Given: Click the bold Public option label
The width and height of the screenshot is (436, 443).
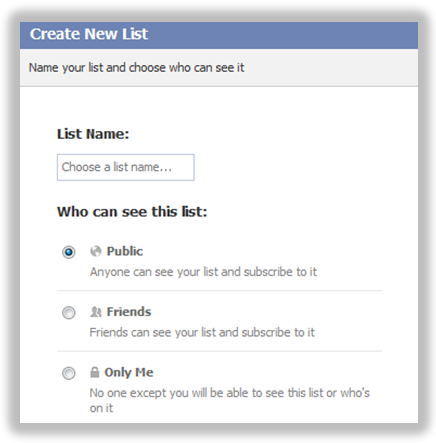Looking at the screenshot, I should click(x=125, y=251).
